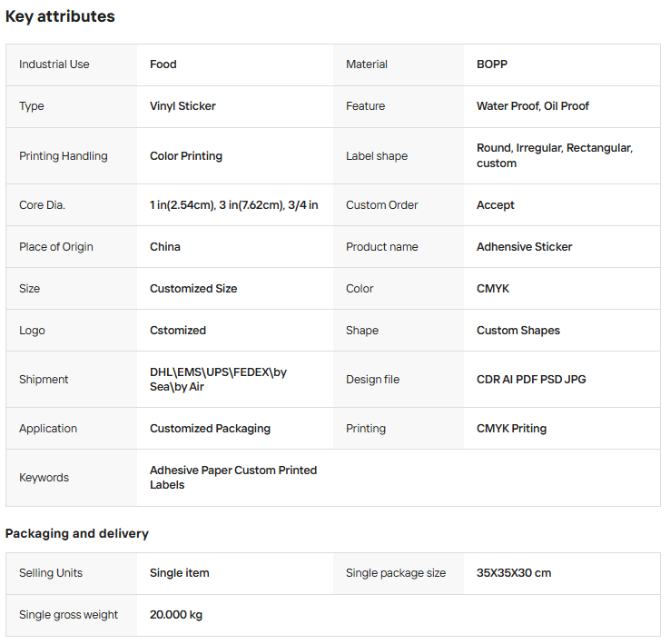Click the Label shape value text
This screenshot has height=644, width=670.
[x=554, y=155]
